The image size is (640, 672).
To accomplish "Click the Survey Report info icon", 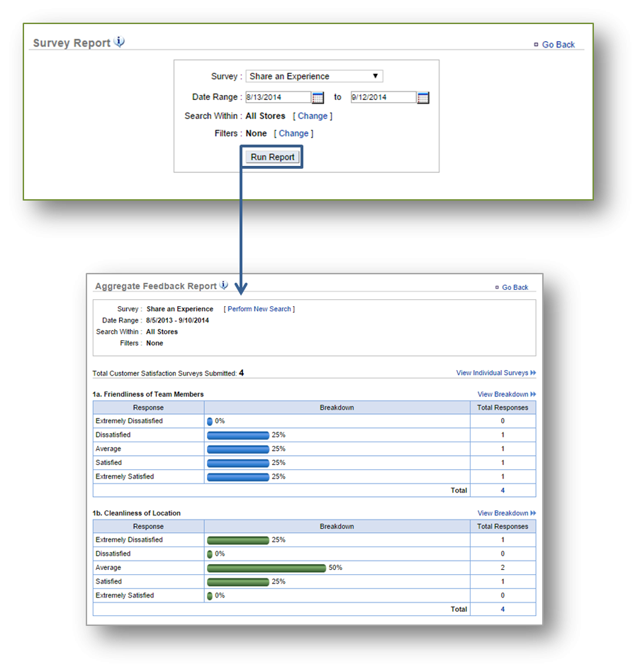I will [119, 41].
